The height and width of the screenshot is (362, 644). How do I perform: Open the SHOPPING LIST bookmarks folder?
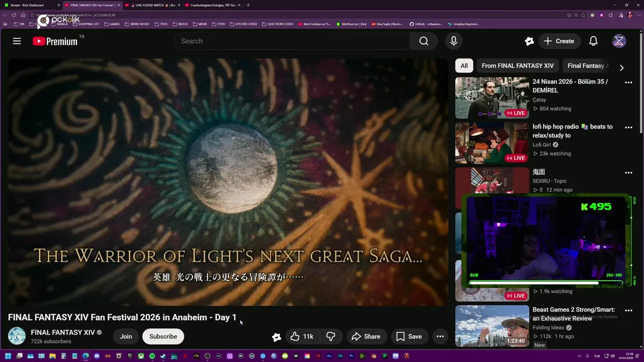click(x=86, y=24)
